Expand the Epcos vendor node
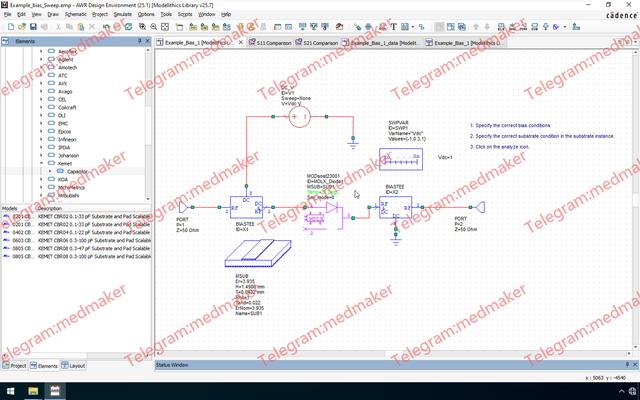Viewport: 640px width, 400px height. (41, 131)
